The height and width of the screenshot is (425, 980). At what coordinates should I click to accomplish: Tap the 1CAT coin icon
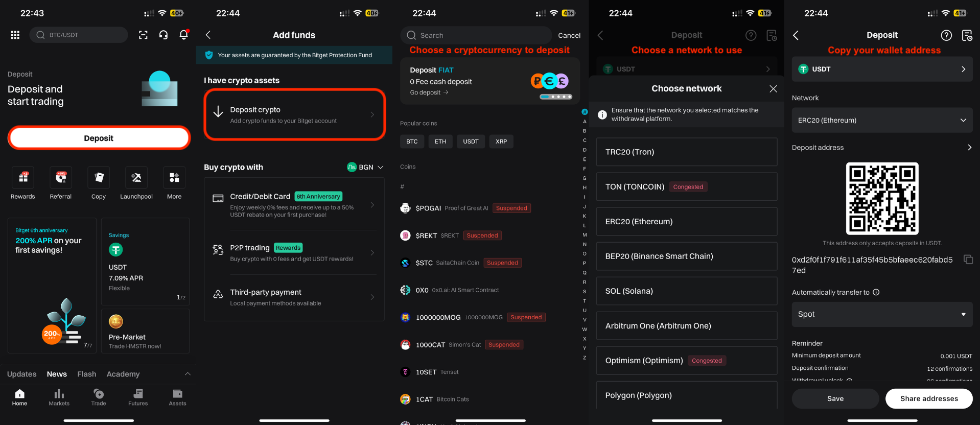(x=405, y=399)
